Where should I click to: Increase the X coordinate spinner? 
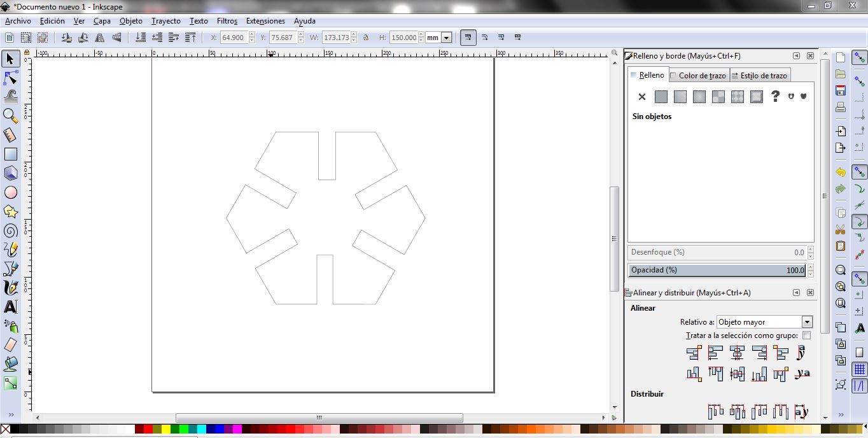click(251, 35)
